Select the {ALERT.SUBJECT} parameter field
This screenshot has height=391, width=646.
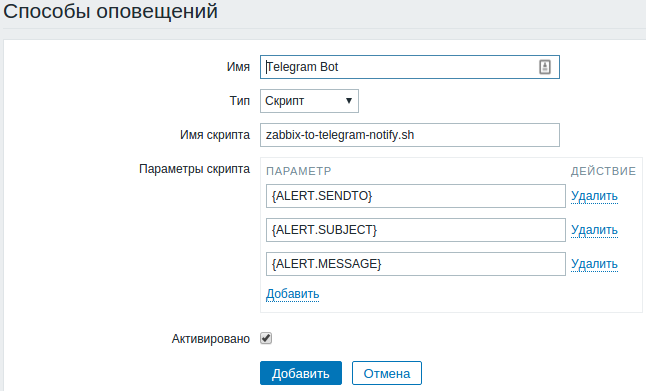(x=416, y=230)
